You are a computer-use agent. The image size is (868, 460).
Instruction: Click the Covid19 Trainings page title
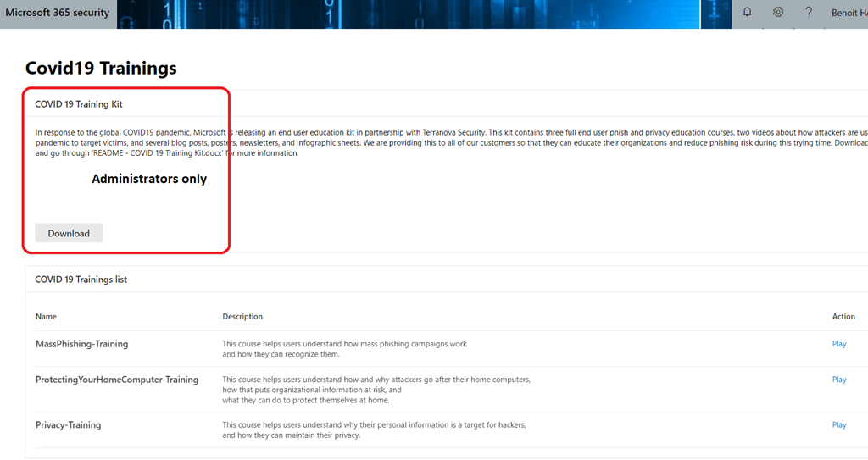[x=101, y=68]
